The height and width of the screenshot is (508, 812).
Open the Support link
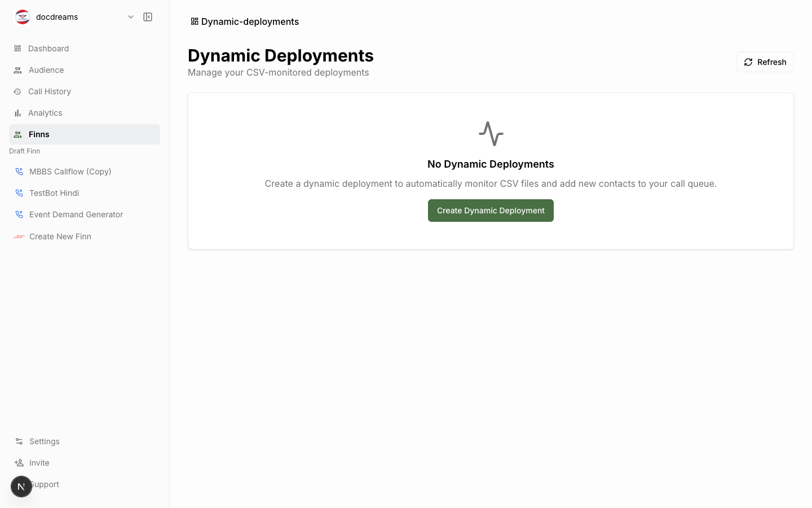coord(85,484)
